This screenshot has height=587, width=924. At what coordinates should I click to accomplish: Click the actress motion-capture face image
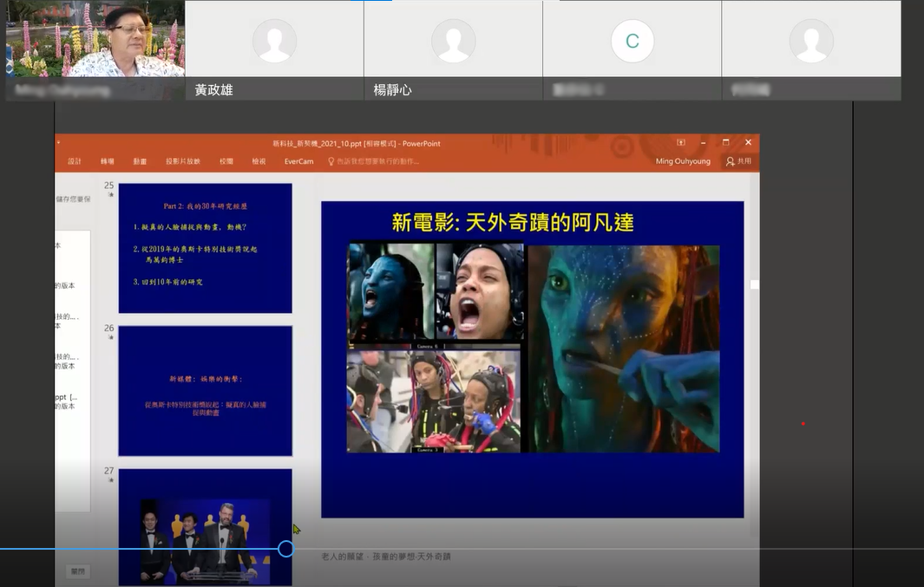(x=479, y=292)
